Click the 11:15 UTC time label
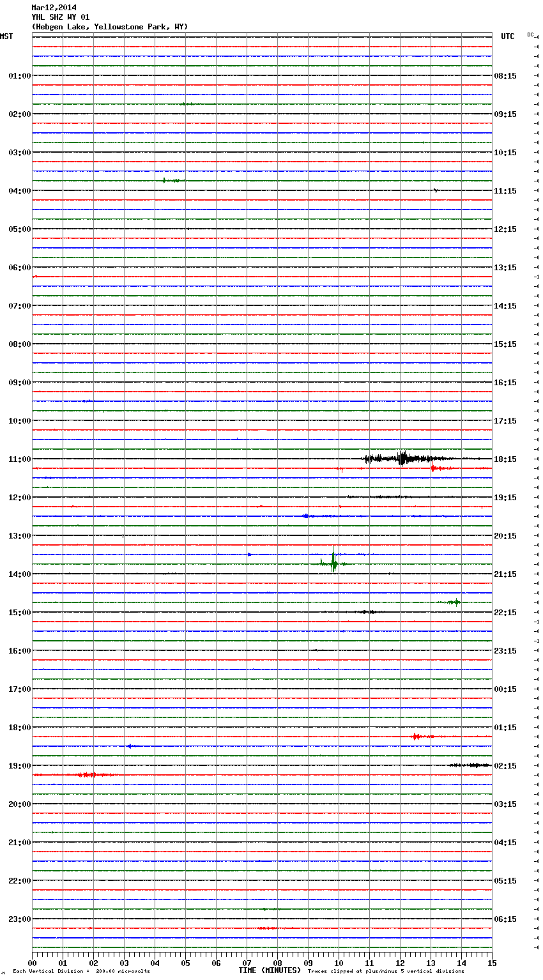This screenshot has width=543, height=980. (505, 191)
